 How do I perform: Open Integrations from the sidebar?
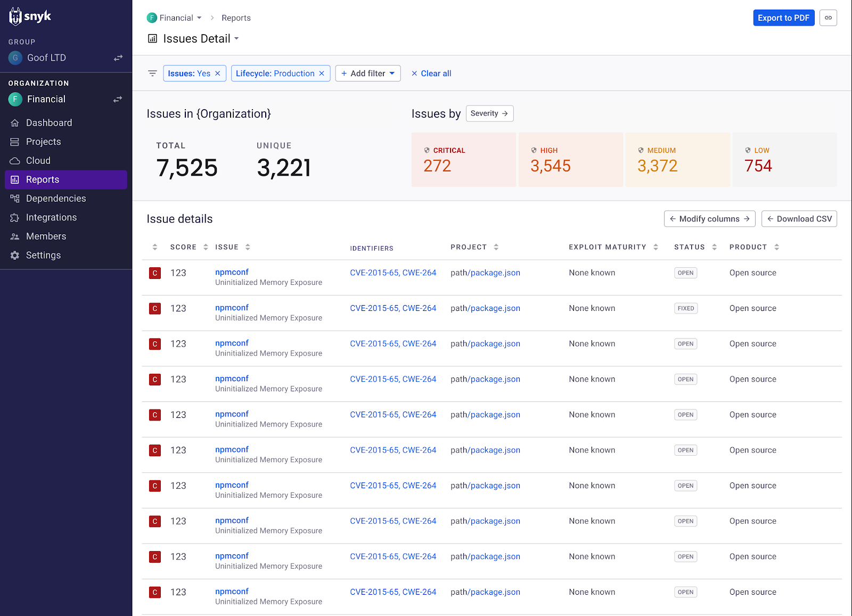66,217
